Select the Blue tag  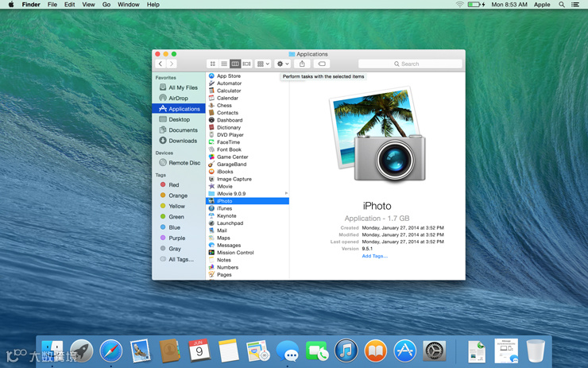[x=179, y=227]
